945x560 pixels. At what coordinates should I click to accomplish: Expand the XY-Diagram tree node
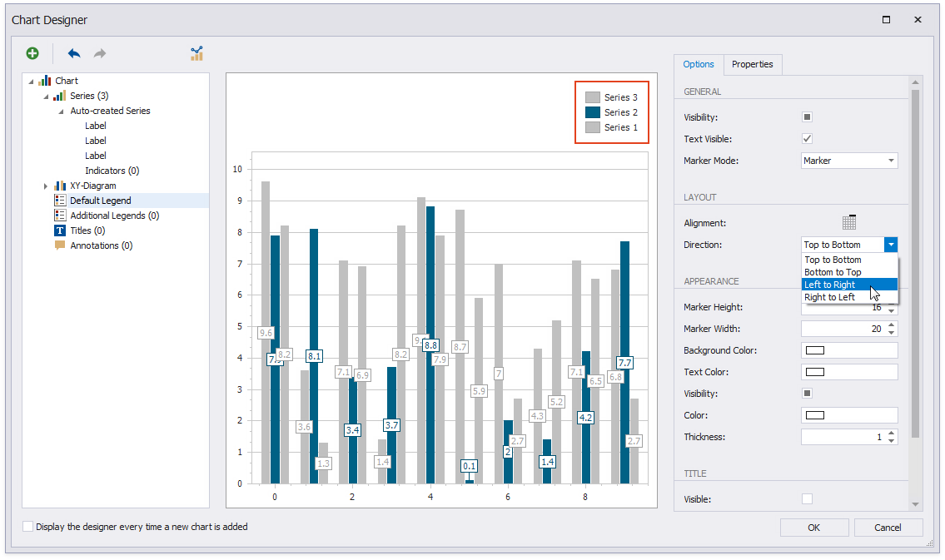[46, 186]
